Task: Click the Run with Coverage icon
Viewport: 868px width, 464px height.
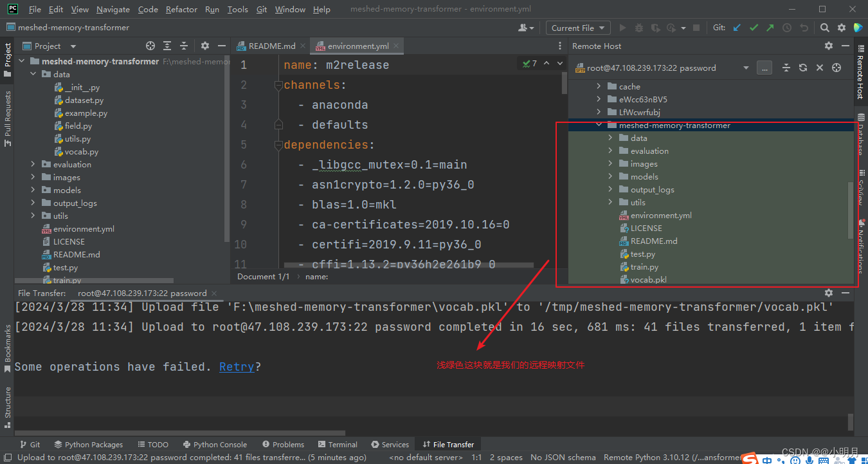Action: coord(656,28)
